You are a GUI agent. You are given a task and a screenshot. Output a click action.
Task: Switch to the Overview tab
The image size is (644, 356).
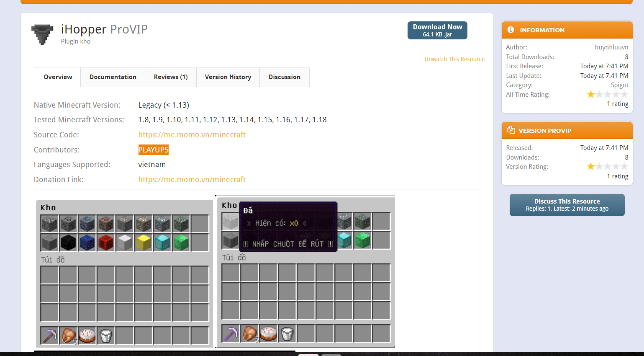pos(58,77)
